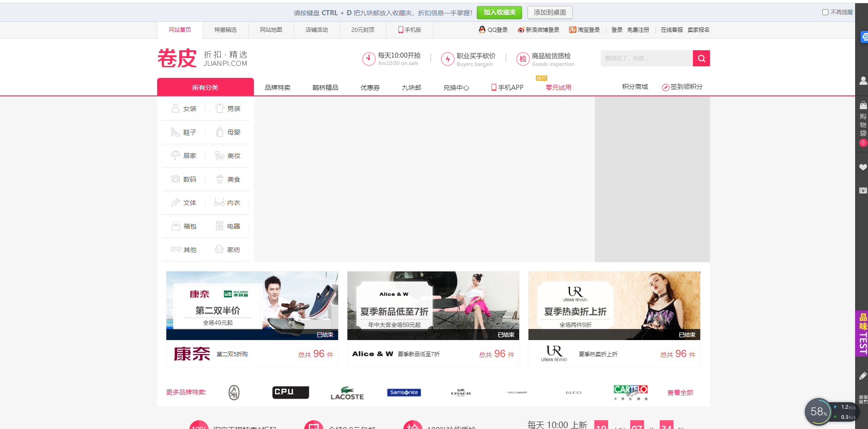
Task: Click the Cartelo brand logo
Action: (630, 393)
